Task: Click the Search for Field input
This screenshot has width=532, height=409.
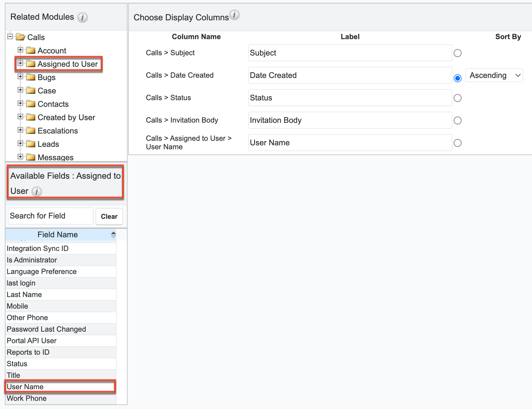Action: (x=50, y=216)
